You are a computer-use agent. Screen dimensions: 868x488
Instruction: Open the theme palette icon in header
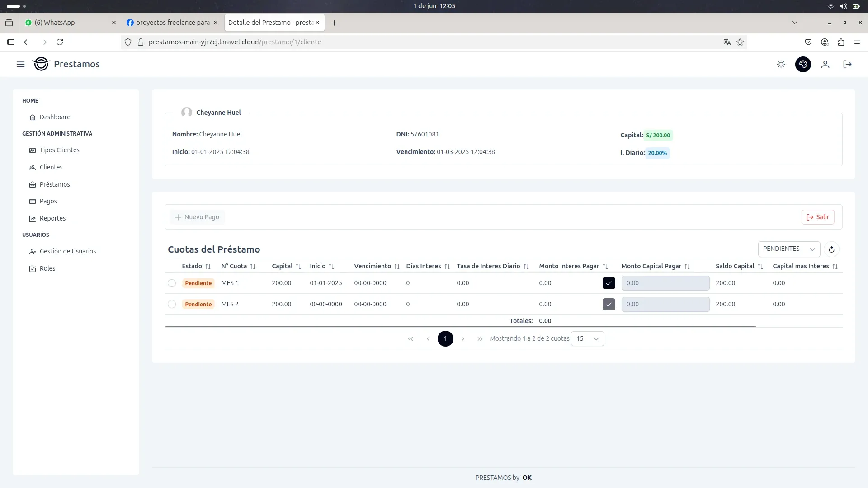(803, 64)
